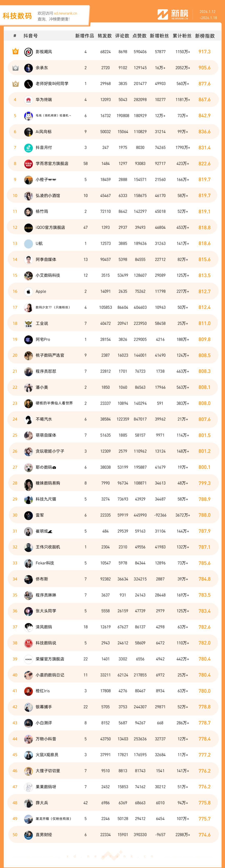Click 直男财经's index score 774.6
The width and height of the screenshot is (225, 868).
click(204, 835)
